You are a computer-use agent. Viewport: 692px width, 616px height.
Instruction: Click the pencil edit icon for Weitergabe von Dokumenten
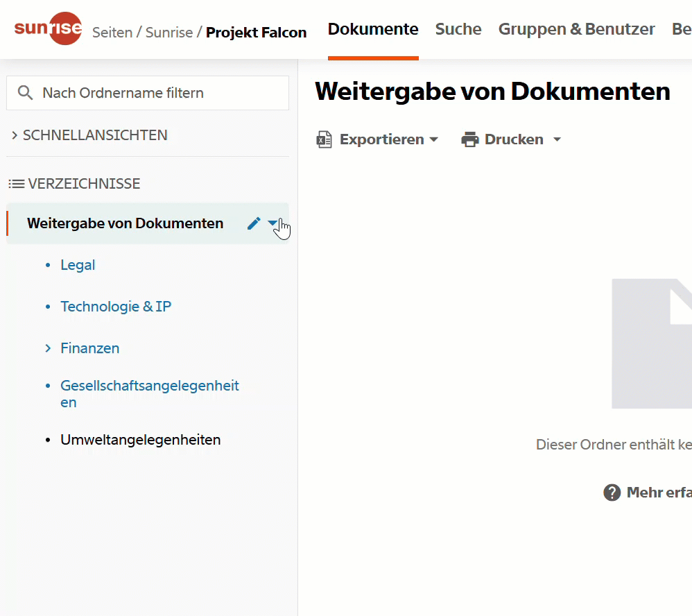click(x=254, y=223)
